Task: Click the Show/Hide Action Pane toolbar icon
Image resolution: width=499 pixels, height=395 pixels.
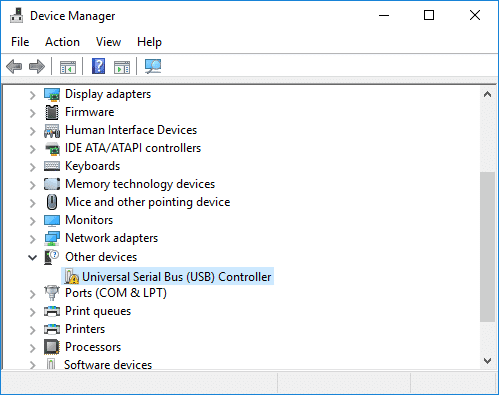Action: [x=122, y=67]
